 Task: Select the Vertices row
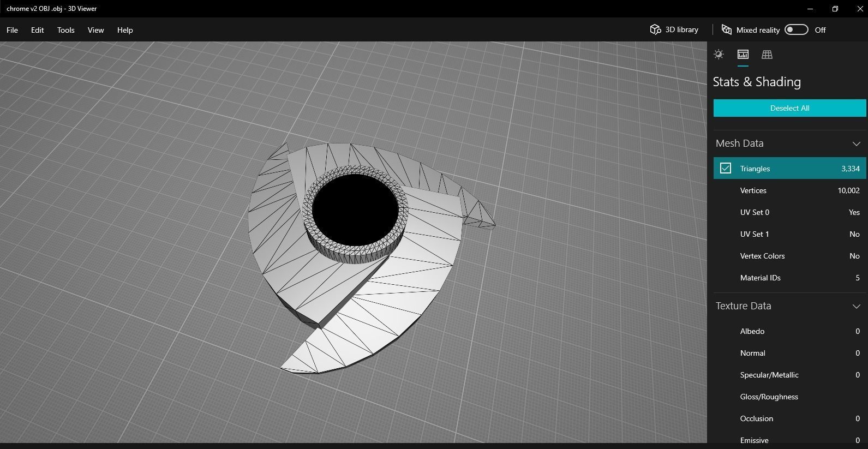(789, 190)
